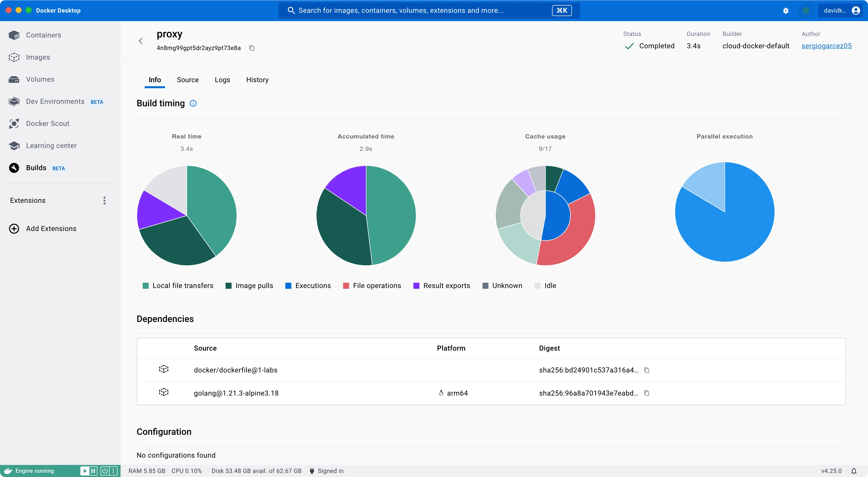Toggle the Result exports legend swatch

point(416,286)
